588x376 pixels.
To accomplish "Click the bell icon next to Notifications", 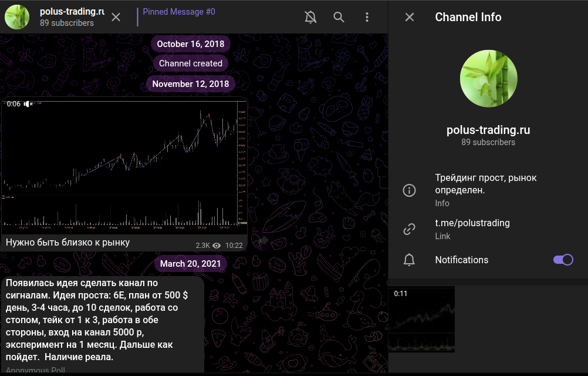I will 409,260.
